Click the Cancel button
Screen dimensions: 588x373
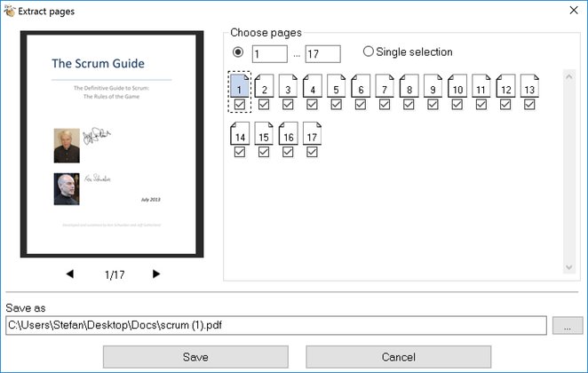398,357
